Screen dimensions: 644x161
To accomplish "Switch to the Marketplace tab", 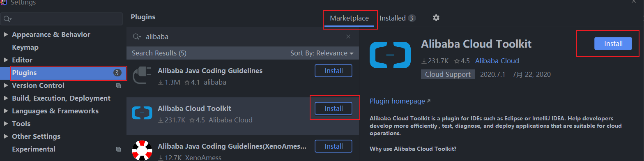I will pos(349,18).
